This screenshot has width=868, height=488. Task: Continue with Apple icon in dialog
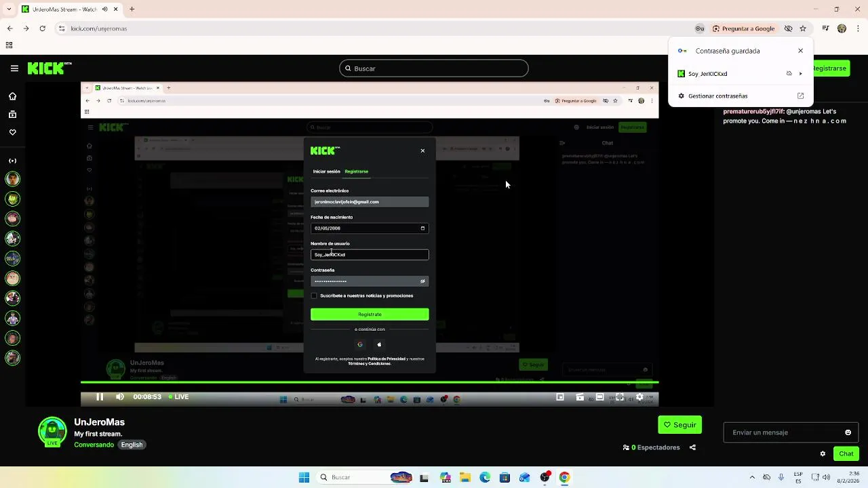(x=379, y=344)
